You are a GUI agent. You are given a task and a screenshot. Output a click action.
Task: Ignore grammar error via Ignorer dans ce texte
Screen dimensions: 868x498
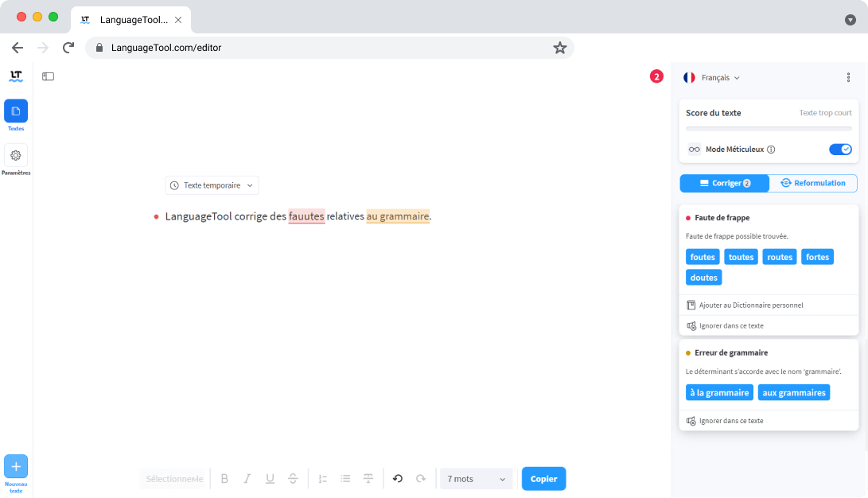point(769,421)
